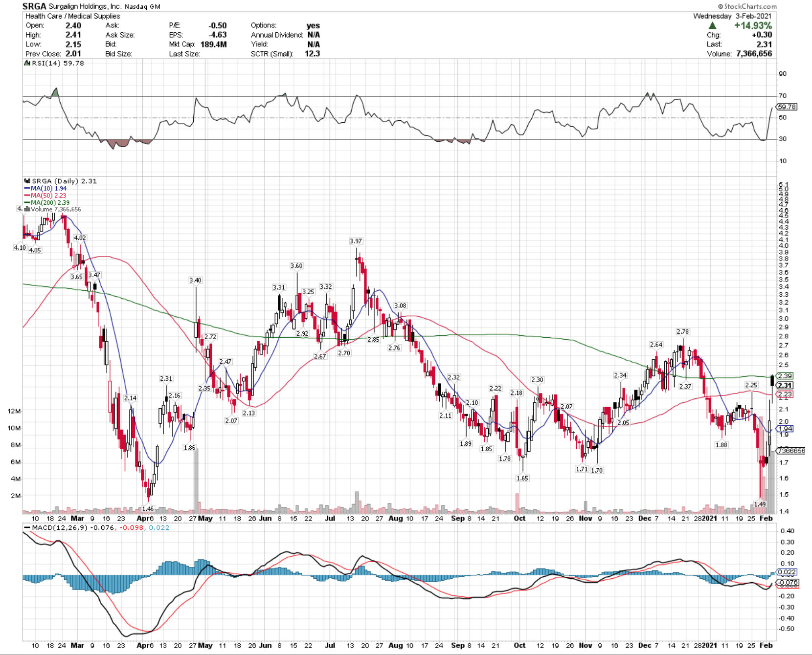Click the 1.94 MA10 axis tag
This screenshot has width=812, height=655.
(x=785, y=429)
